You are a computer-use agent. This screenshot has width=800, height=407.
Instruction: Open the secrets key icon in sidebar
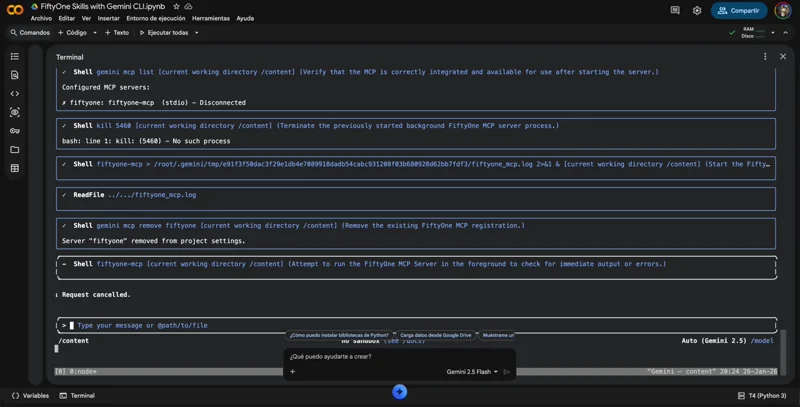pyautogui.click(x=15, y=131)
